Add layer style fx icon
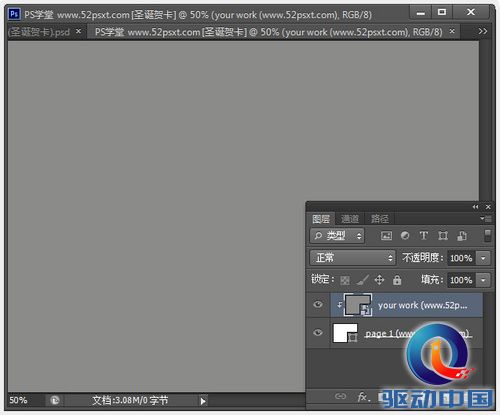The image size is (500, 415). pyautogui.click(x=363, y=397)
